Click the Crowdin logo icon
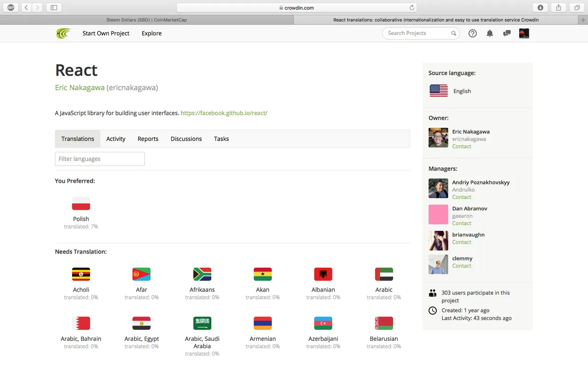 point(63,33)
